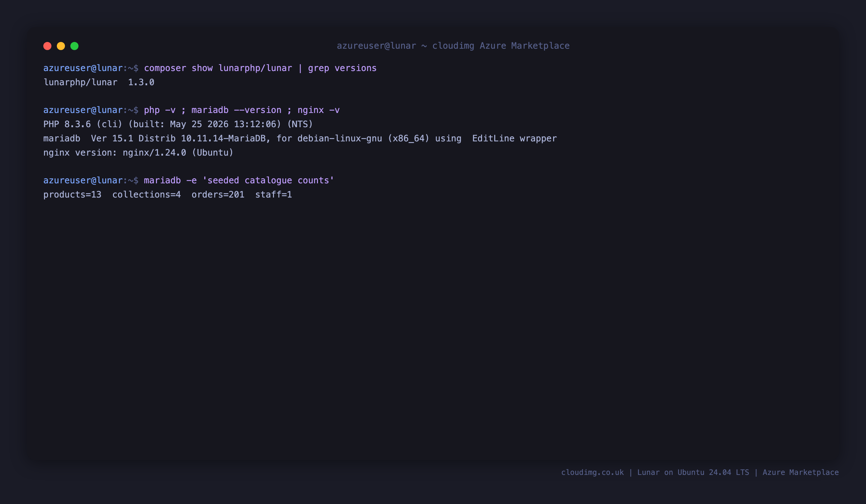
Task: Click the red close window dot
Action: click(47, 46)
